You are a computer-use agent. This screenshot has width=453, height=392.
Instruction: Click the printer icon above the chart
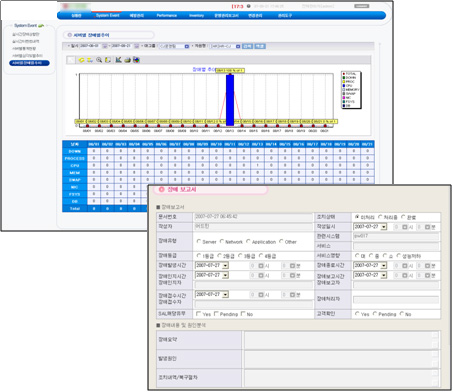click(x=127, y=60)
